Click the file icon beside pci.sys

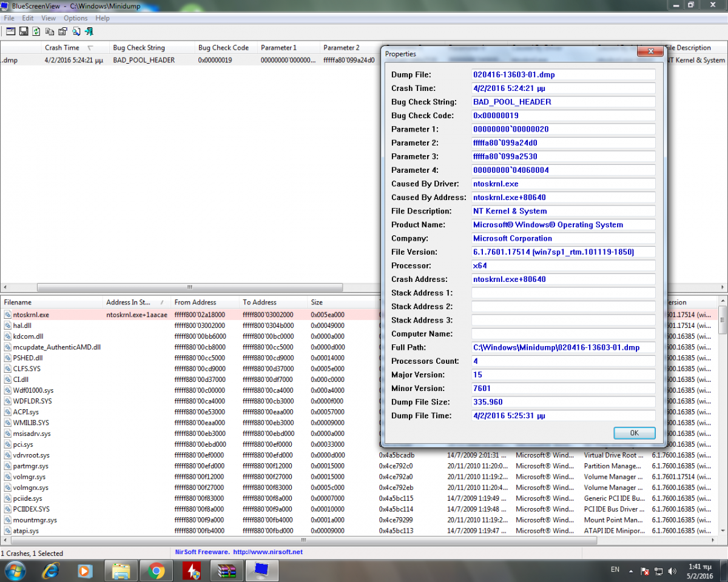point(7,444)
